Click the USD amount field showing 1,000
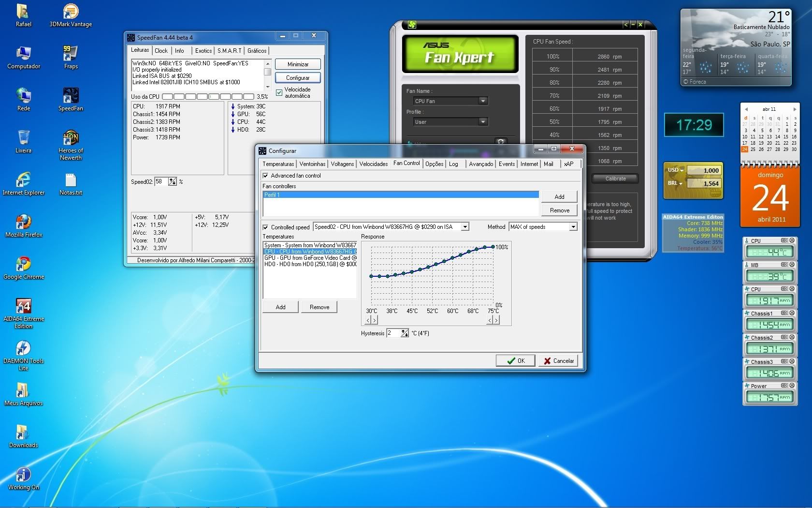Image resolution: width=812 pixels, height=508 pixels. click(x=704, y=170)
